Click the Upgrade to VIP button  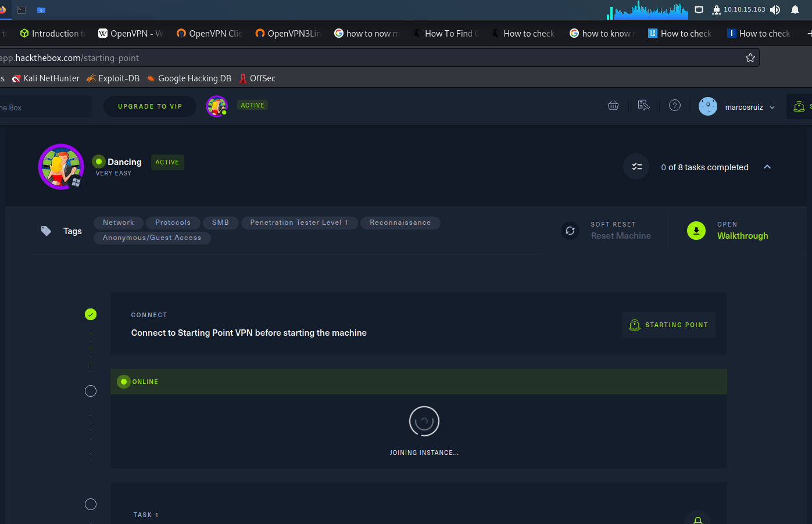(150, 106)
